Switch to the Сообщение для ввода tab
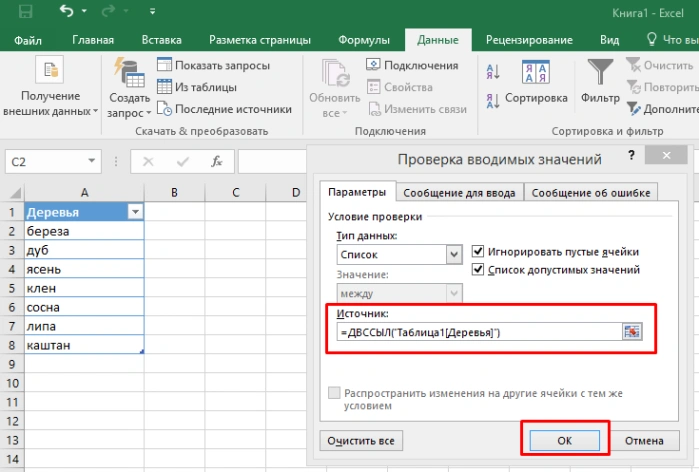 click(x=459, y=193)
